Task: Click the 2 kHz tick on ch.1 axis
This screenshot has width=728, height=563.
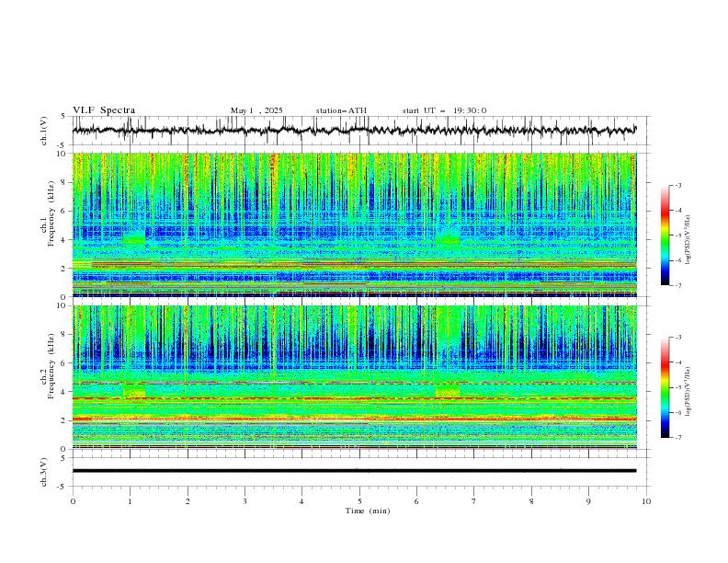Action: point(64,269)
